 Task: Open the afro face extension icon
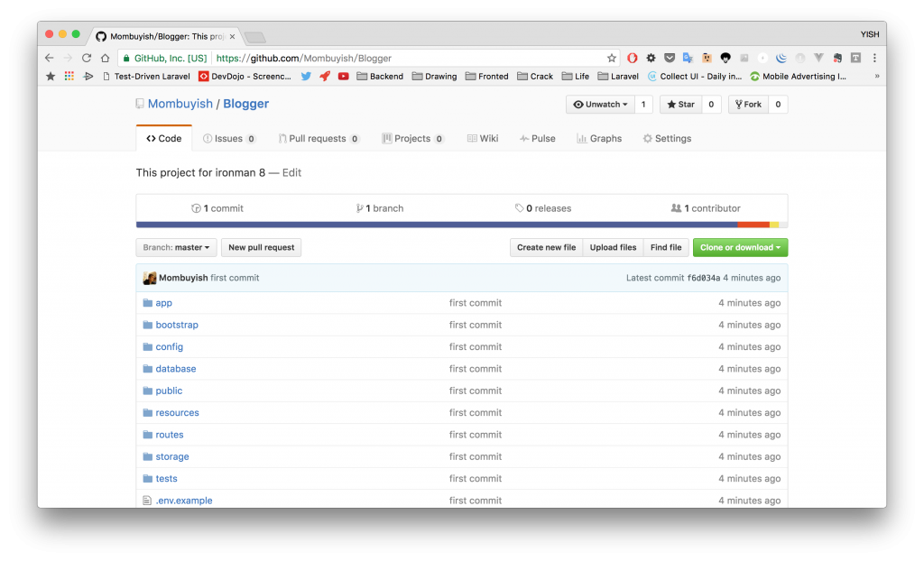point(725,58)
